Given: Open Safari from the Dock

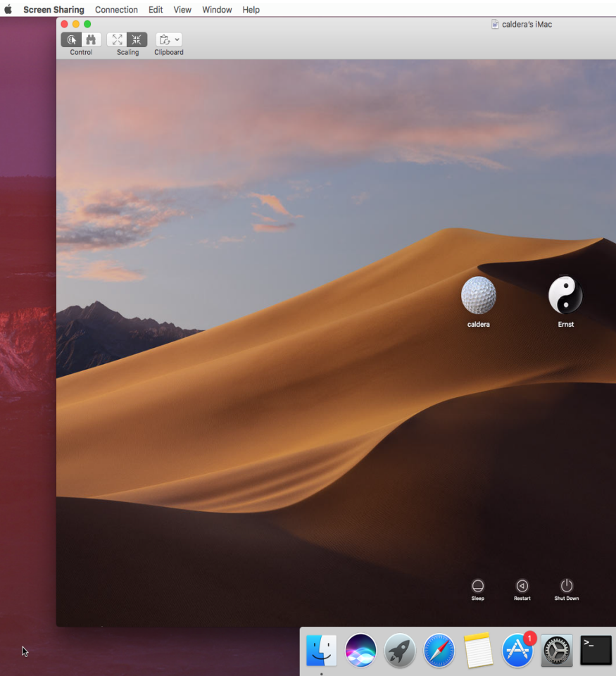Looking at the screenshot, I should [439, 649].
